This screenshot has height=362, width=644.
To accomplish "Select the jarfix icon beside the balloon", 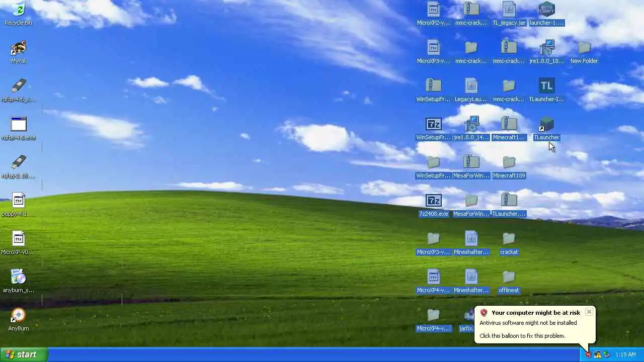I will [467, 319].
